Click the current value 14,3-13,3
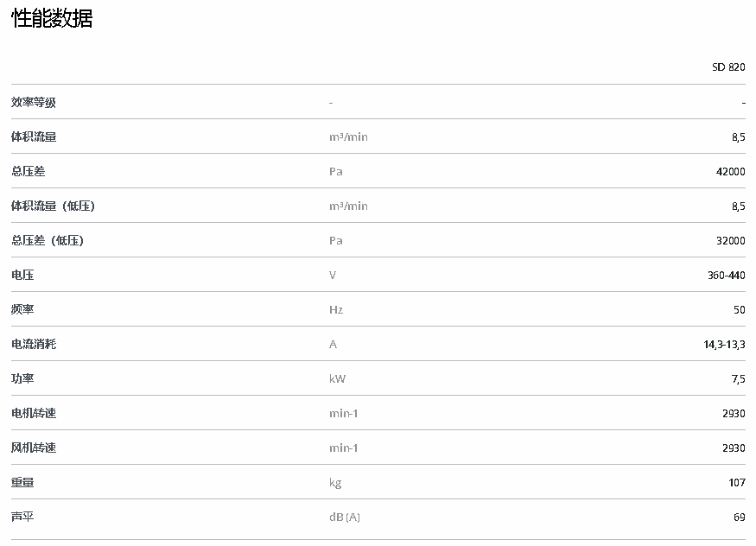 [724, 345]
